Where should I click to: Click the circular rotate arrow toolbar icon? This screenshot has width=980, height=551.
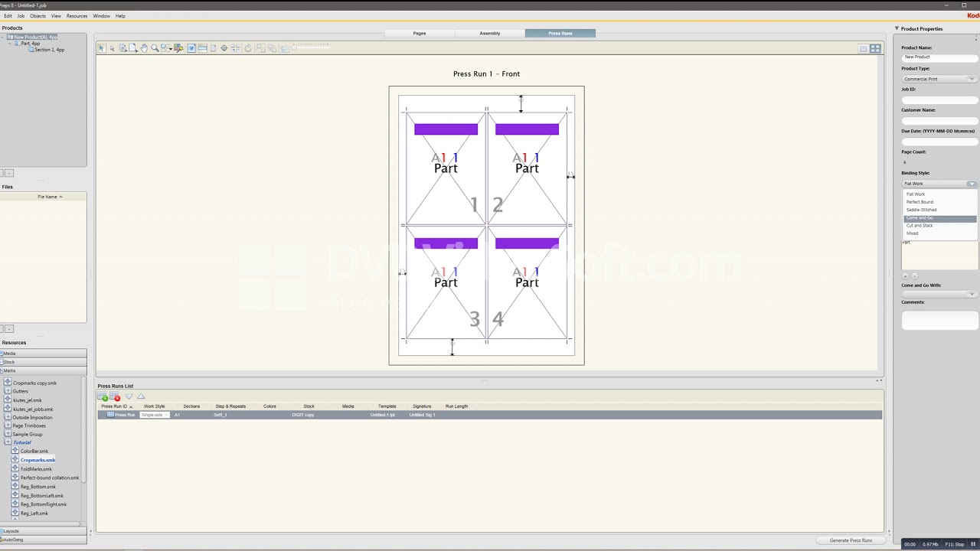(x=248, y=48)
